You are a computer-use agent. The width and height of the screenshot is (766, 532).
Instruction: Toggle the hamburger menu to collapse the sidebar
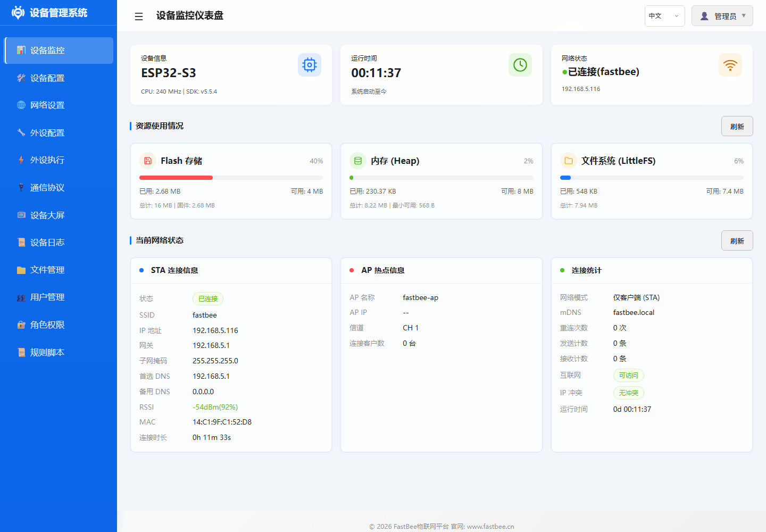139,16
